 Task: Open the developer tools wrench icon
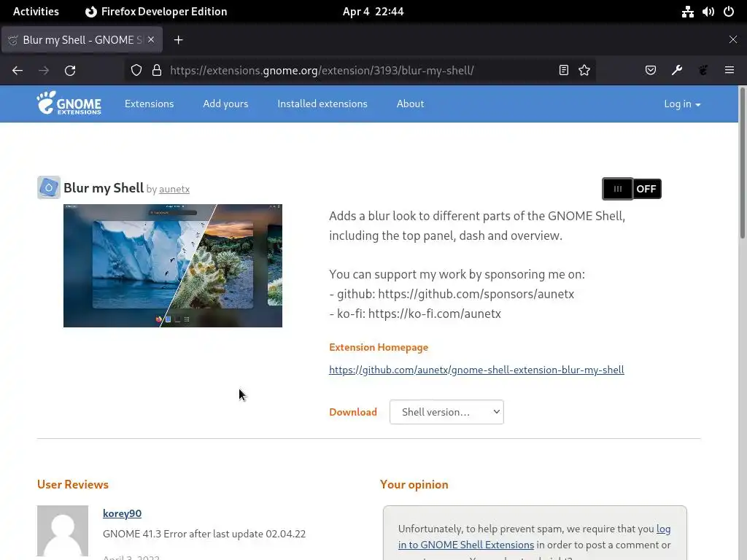click(x=676, y=71)
